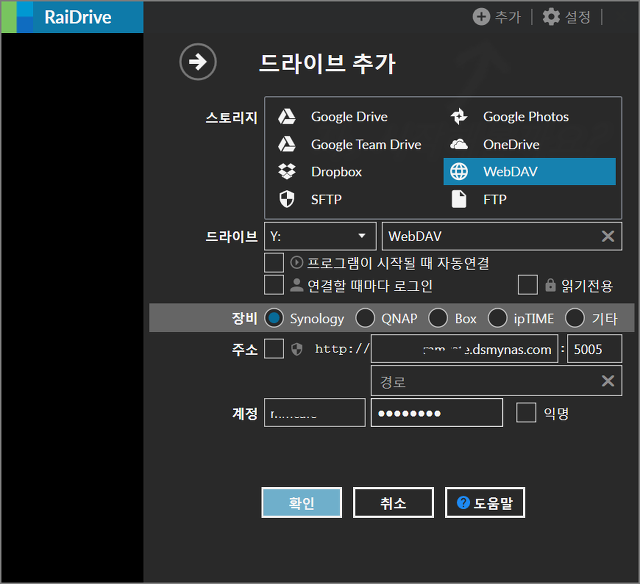Choose Google Photos storage option
The image size is (640, 584).
[x=530, y=117]
